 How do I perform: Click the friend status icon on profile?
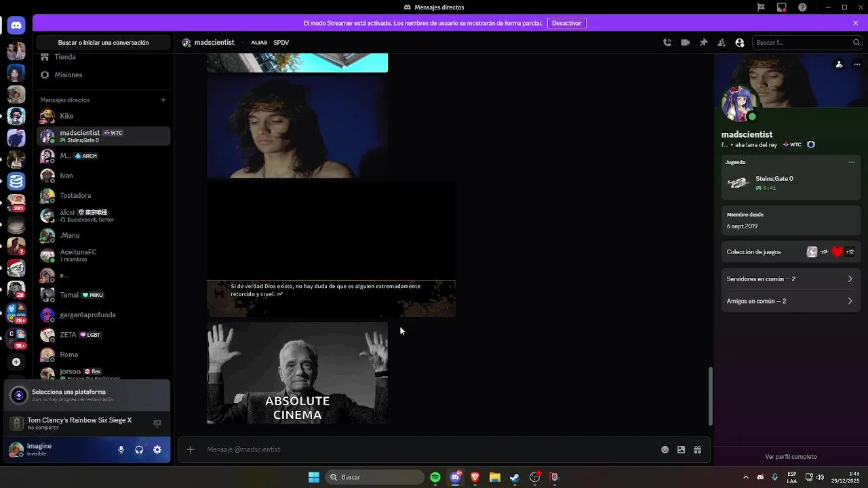pyautogui.click(x=840, y=64)
